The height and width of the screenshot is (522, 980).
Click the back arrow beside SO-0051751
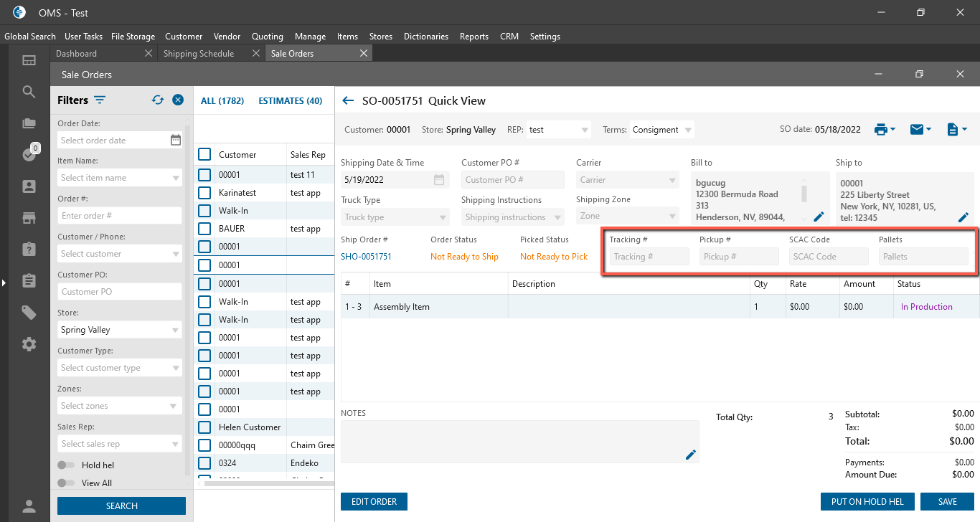click(x=349, y=101)
